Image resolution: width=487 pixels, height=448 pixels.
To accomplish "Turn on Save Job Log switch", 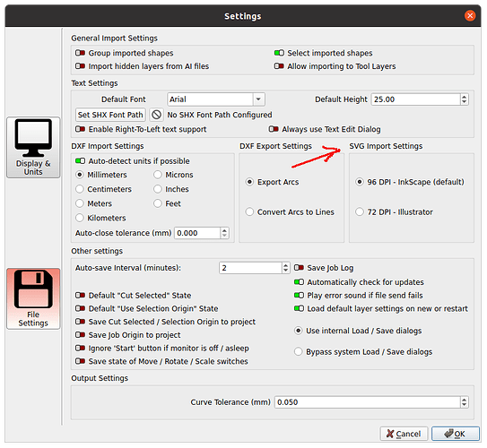I will tap(299, 267).
